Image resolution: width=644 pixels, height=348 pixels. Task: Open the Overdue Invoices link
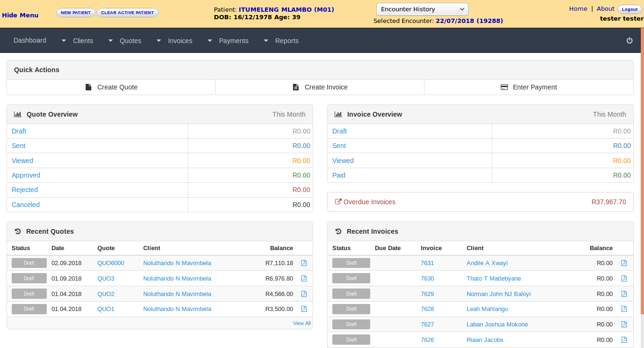click(x=369, y=202)
